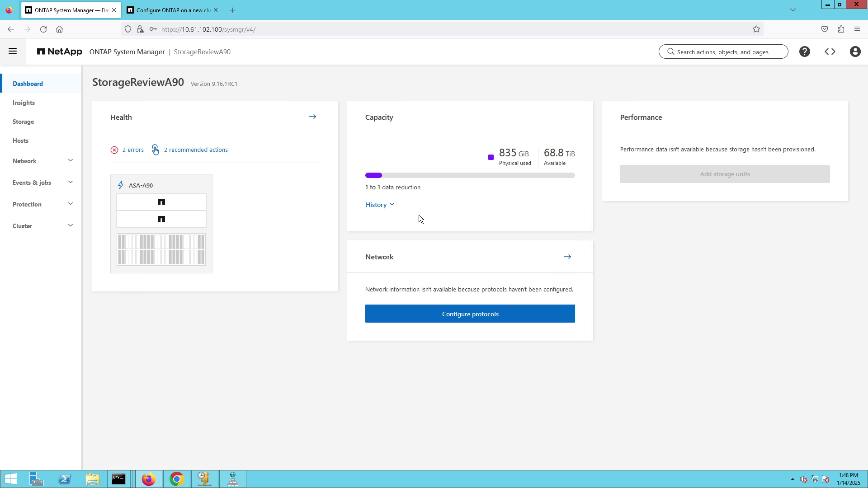868x488 pixels.
Task: Click the connection lock icon in address bar
Action: tap(140, 29)
